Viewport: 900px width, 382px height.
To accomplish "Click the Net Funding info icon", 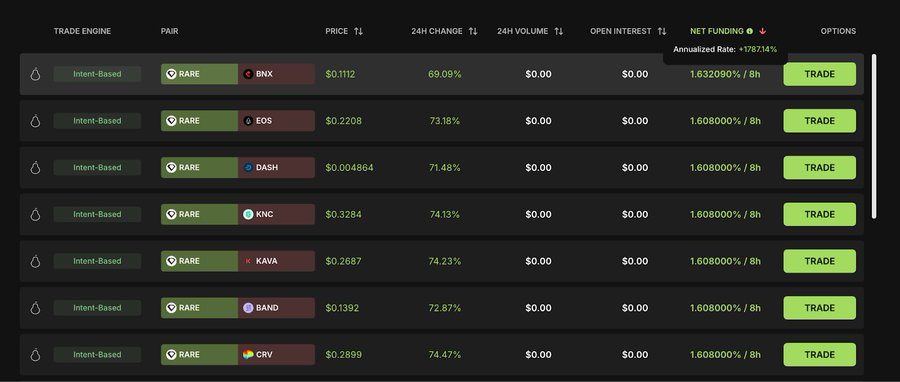I will click(750, 31).
